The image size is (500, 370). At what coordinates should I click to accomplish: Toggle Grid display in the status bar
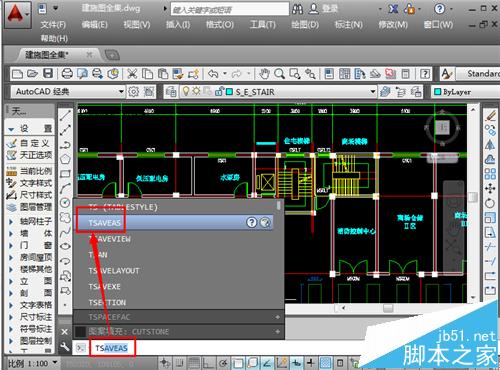(194, 363)
